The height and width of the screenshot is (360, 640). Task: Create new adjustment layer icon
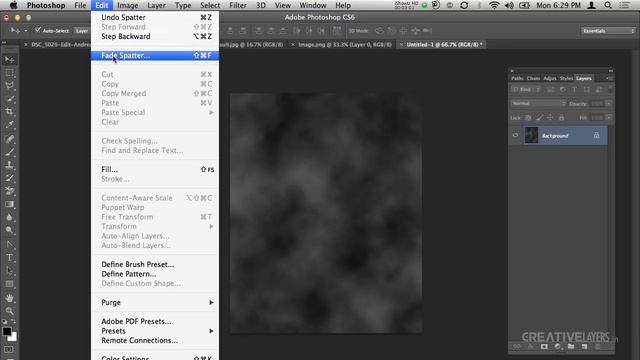pos(558,347)
